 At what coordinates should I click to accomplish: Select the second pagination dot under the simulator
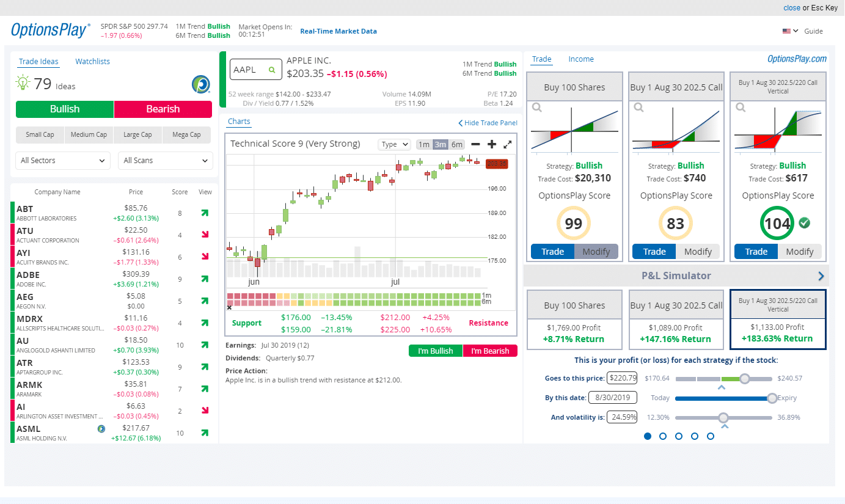coord(663,436)
